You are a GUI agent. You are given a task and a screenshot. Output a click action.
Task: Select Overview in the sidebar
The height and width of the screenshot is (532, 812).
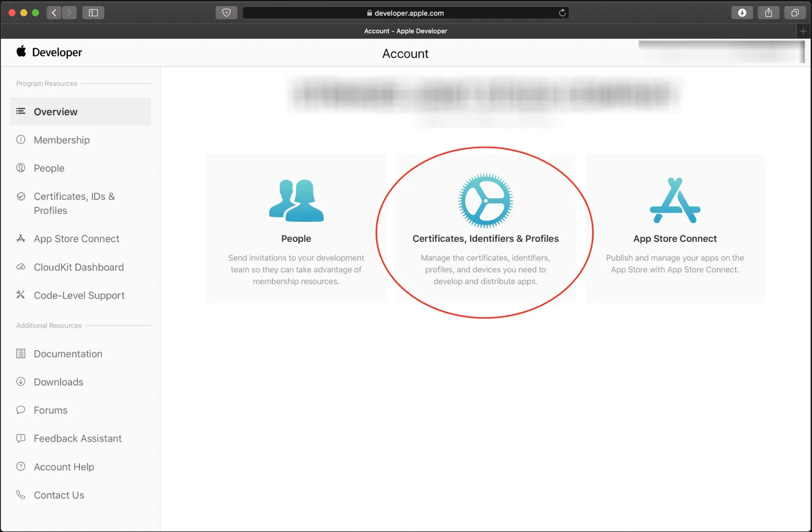pyautogui.click(x=81, y=112)
